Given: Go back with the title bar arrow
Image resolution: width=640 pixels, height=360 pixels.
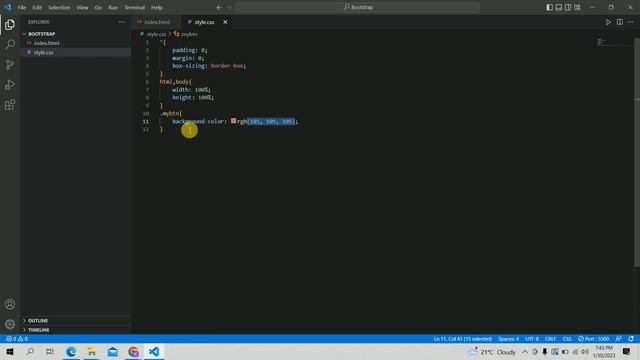Looking at the screenshot, I should click(219, 7).
